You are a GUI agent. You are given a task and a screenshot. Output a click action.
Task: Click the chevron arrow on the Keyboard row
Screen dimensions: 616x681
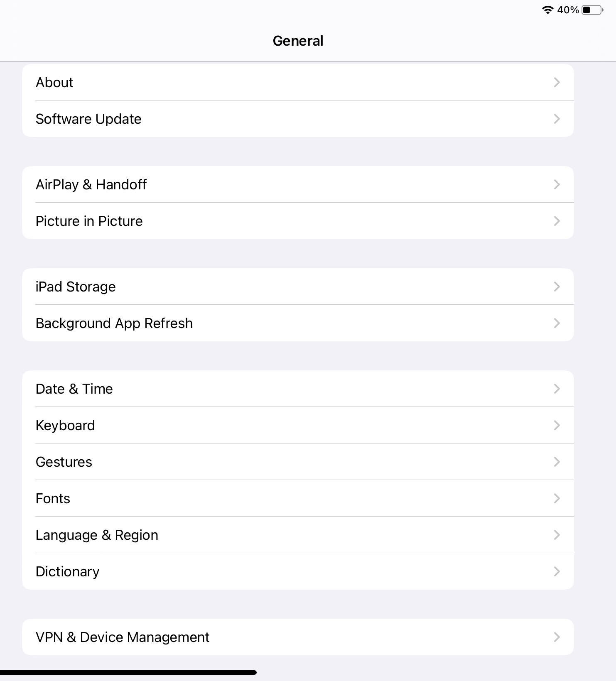pyautogui.click(x=557, y=425)
